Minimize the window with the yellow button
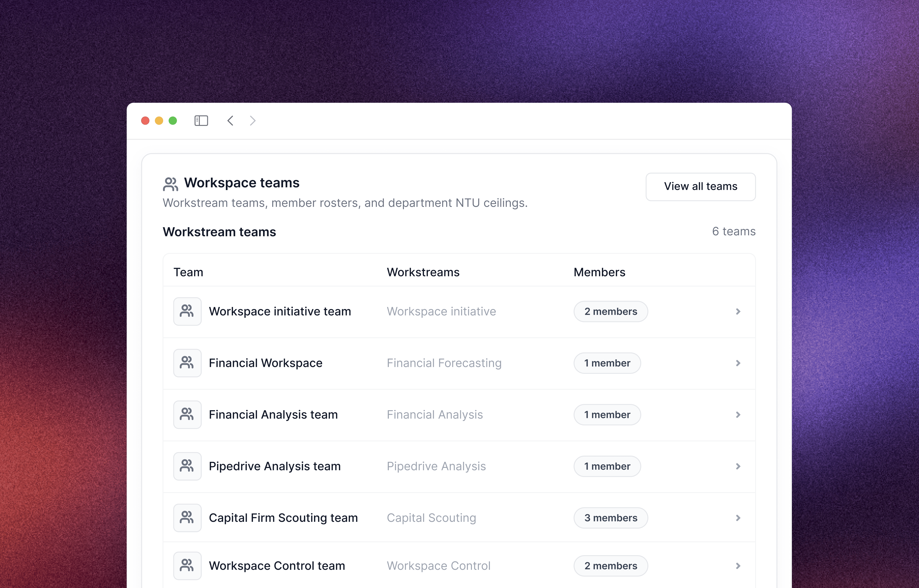This screenshot has width=919, height=588. tap(159, 121)
